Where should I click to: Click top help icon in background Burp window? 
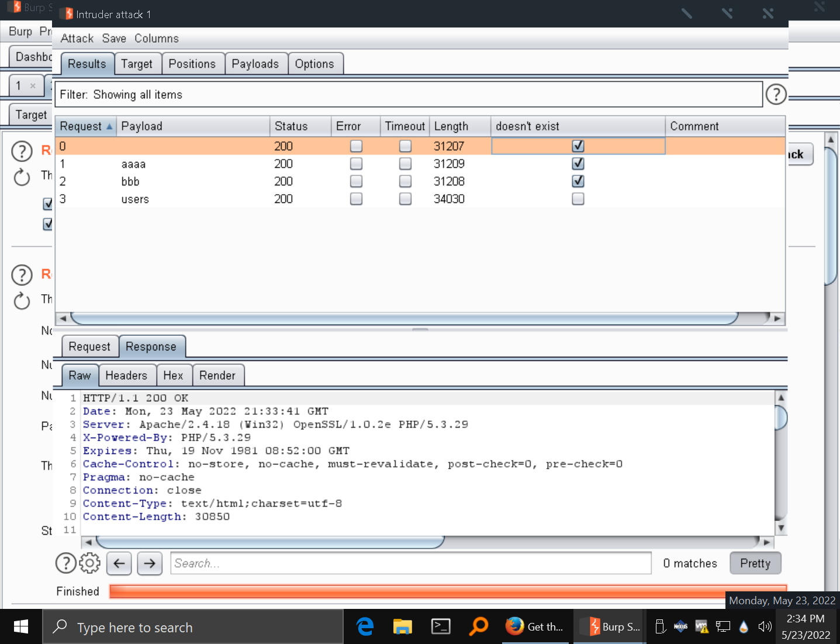22,151
